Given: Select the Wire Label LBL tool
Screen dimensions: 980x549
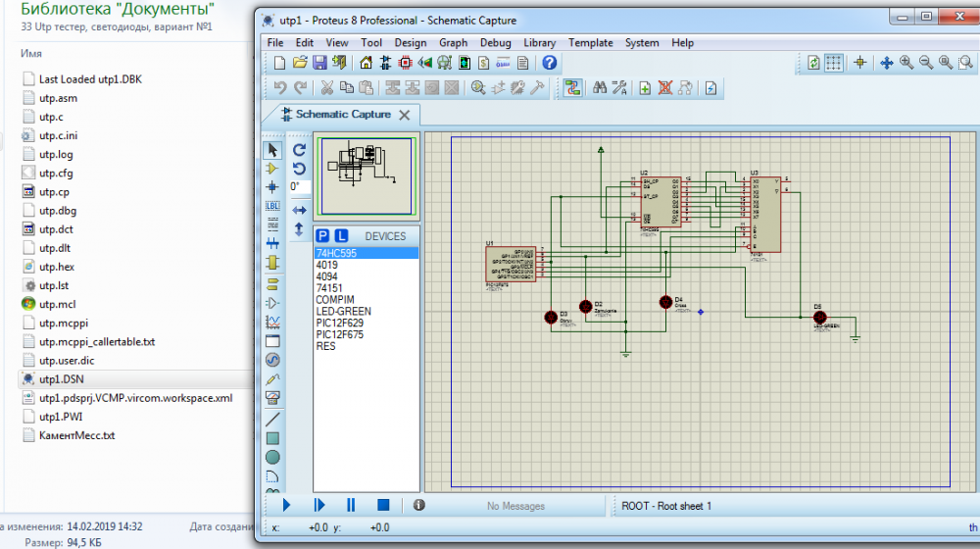Looking at the screenshot, I should coord(272,206).
